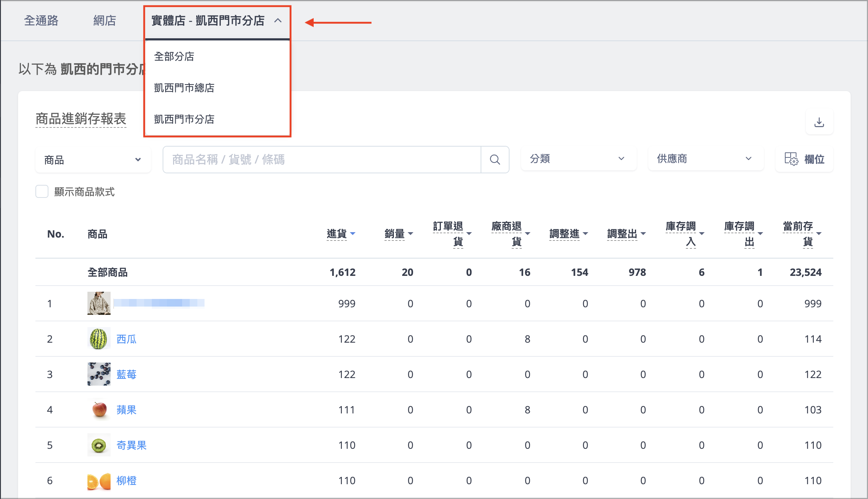Click the clothing thumbnail in row 1
Image resolution: width=868 pixels, height=499 pixels.
[x=99, y=303]
